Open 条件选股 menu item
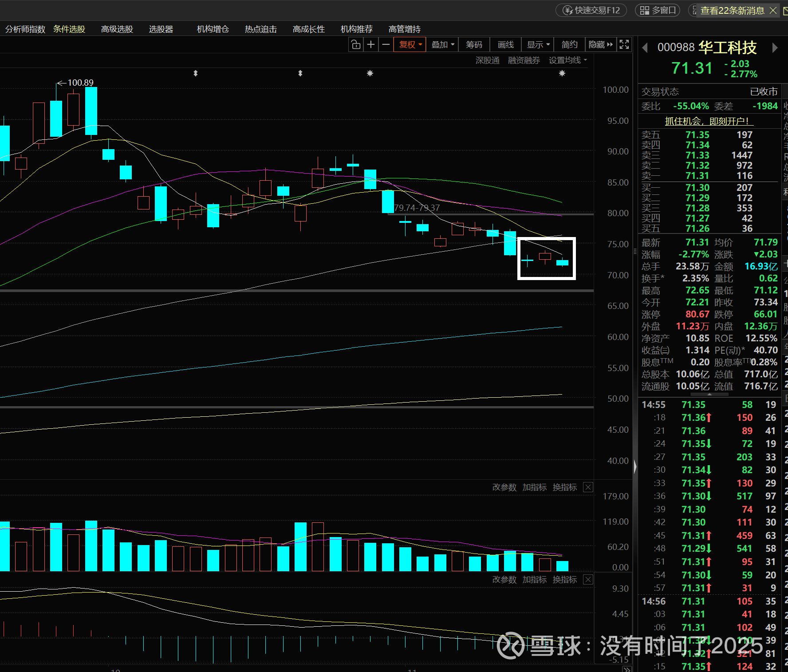 point(69,29)
